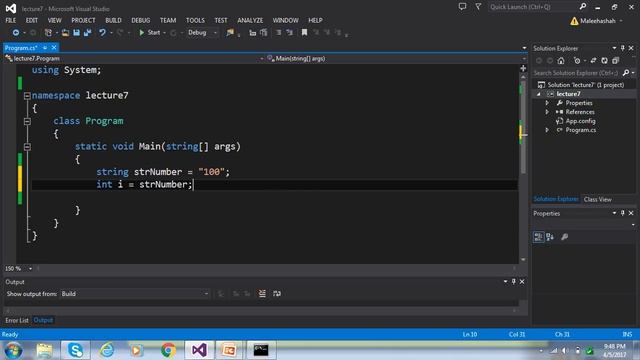Collapse the lecture7 project node
The height and width of the screenshot is (360, 640).
point(539,94)
